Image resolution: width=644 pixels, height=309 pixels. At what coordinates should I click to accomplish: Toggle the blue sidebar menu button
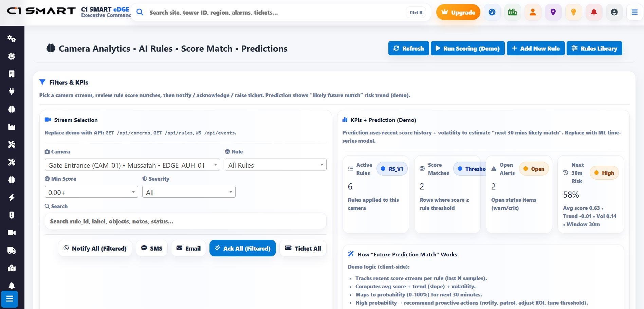coord(10,299)
